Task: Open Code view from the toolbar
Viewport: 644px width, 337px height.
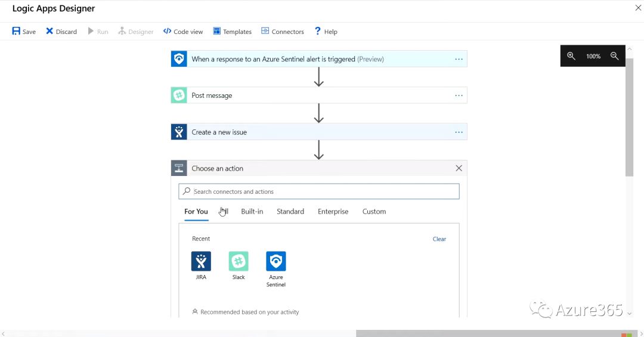Action: pyautogui.click(x=183, y=32)
